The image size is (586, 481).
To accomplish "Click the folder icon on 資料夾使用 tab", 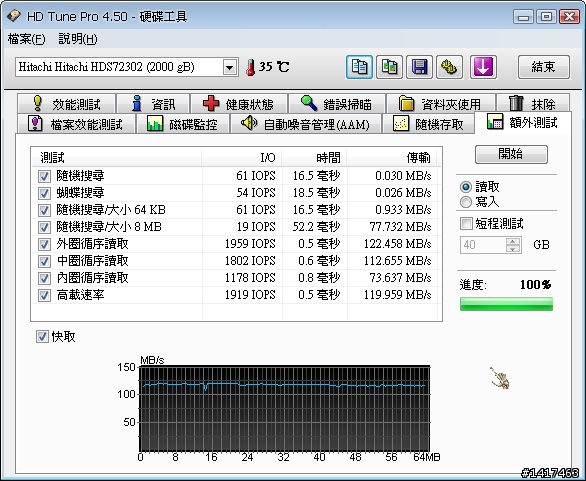I will tap(407, 104).
